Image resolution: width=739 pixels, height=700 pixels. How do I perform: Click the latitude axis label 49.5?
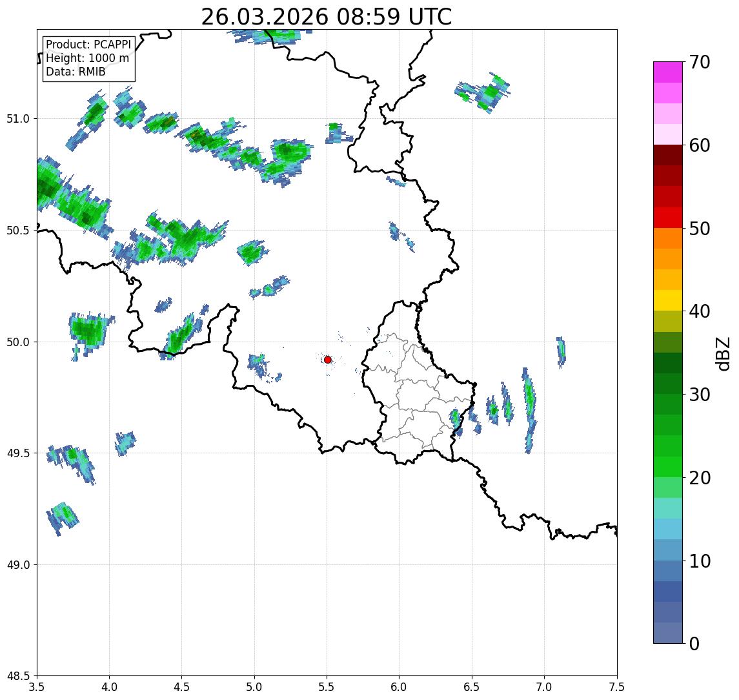pyautogui.click(x=17, y=453)
